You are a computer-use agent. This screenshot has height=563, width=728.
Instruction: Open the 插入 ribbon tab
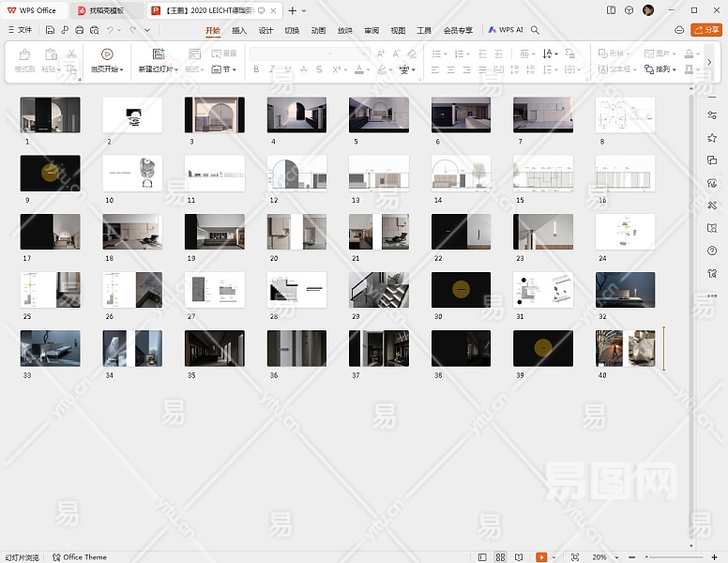coord(239,30)
